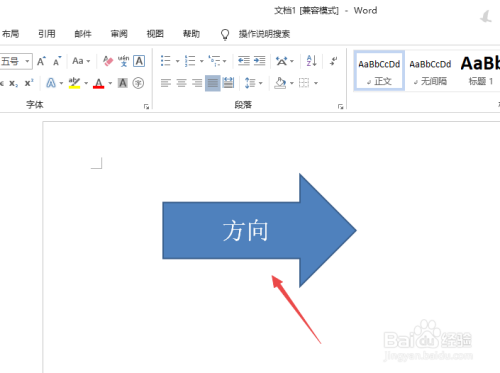The height and width of the screenshot is (373, 500).
Task: Open the 审阅 ribbon tab
Action: pos(119,34)
